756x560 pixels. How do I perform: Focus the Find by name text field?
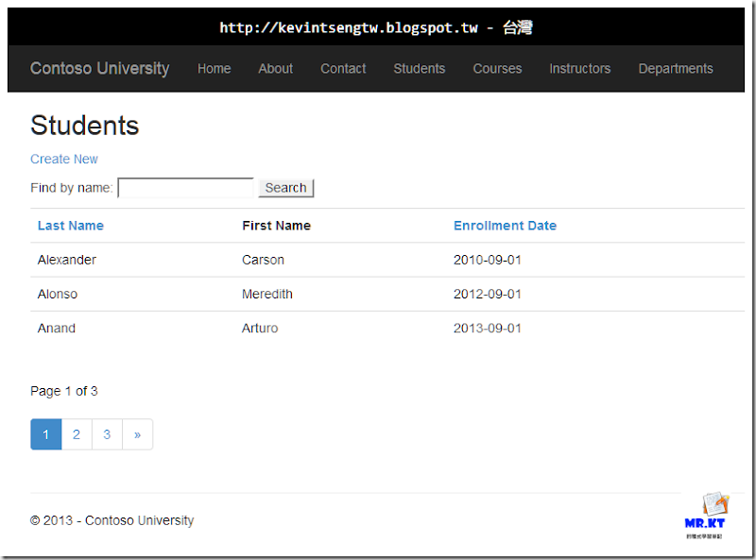click(x=185, y=188)
